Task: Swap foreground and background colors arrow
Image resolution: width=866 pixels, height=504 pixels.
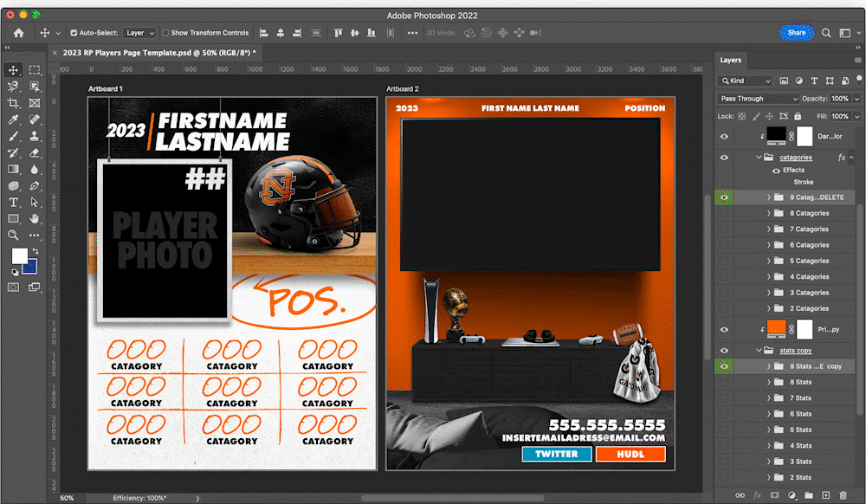Action: 35,251
